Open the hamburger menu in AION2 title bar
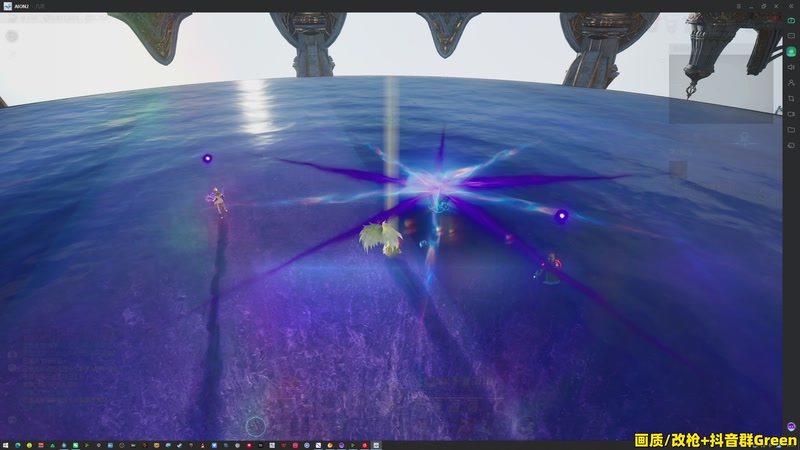800x450 pixels. [x=738, y=6]
